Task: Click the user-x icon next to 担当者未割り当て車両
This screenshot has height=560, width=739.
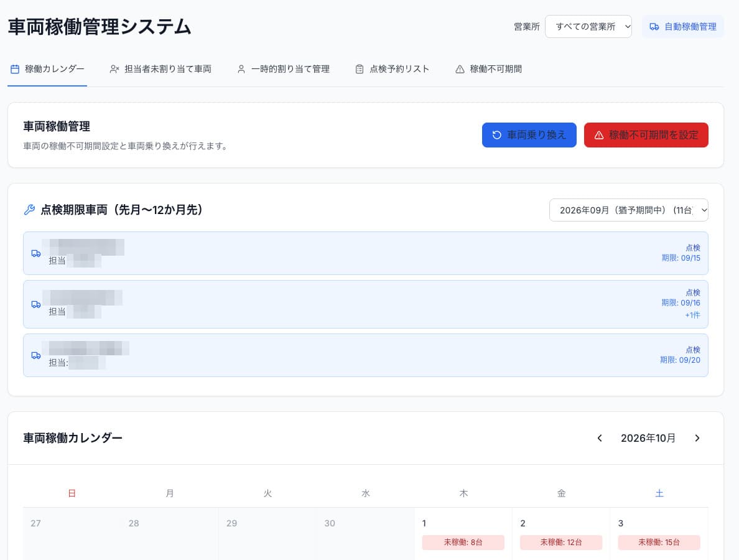Action: (114, 69)
